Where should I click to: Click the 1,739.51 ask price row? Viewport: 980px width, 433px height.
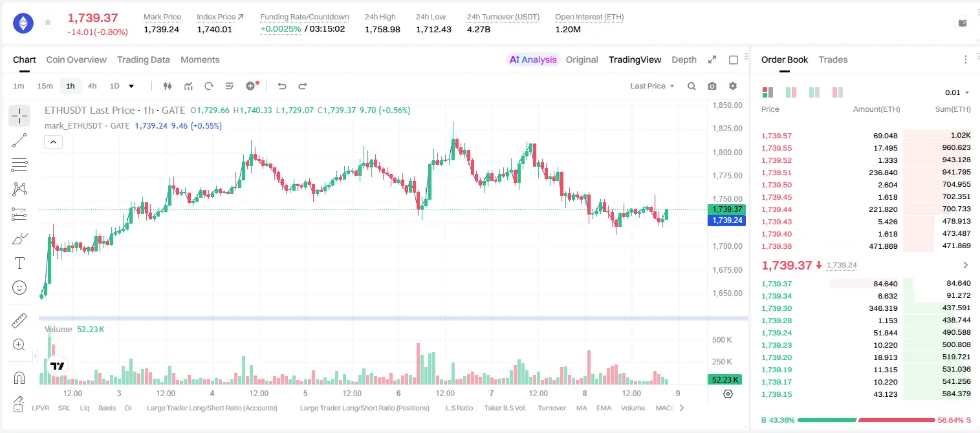tap(866, 173)
